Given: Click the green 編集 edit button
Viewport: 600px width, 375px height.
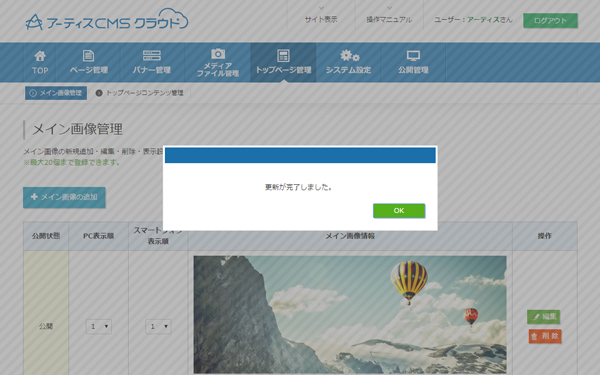Looking at the screenshot, I should pyautogui.click(x=543, y=317).
